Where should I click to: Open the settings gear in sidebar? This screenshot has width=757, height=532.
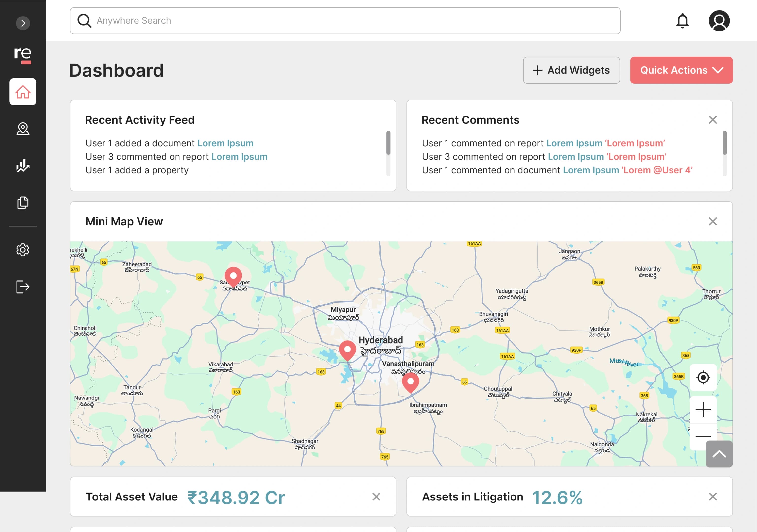[23, 250]
